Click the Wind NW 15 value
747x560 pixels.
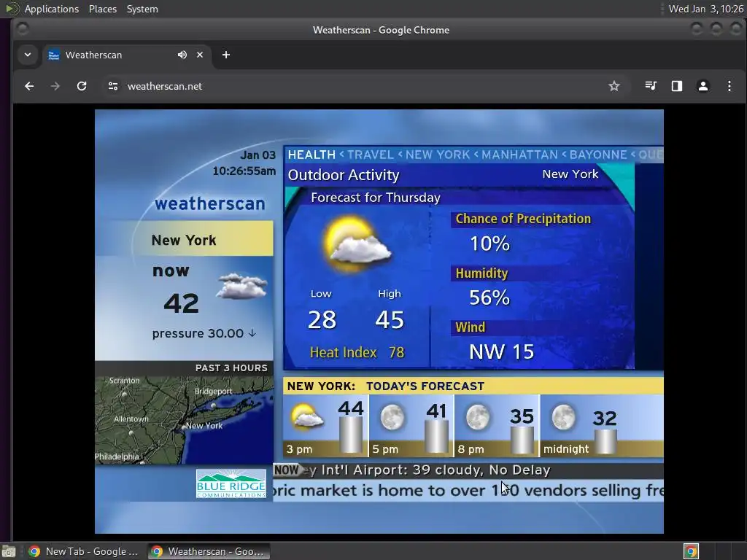pyautogui.click(x=501, y=352)
